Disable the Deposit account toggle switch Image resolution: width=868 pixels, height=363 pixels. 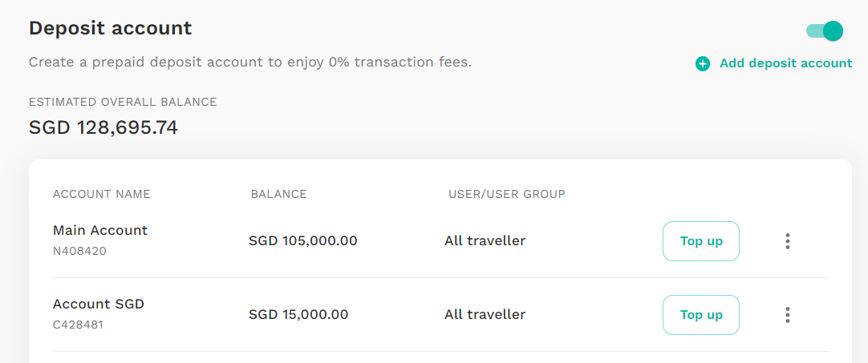824,31
